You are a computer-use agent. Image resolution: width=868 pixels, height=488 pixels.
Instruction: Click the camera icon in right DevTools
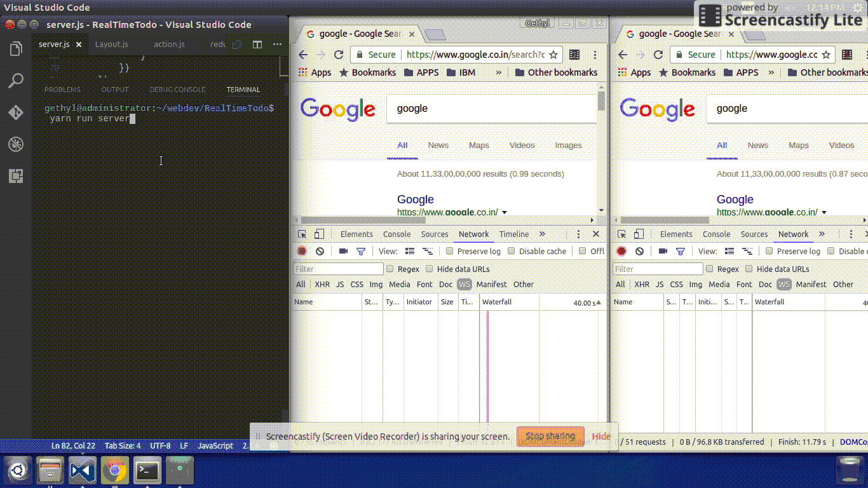[x=663, y=252]
